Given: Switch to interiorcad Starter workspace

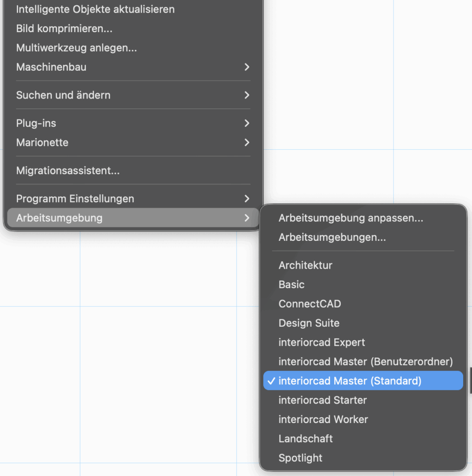Looking at the screenshot, I should (322, 400).
